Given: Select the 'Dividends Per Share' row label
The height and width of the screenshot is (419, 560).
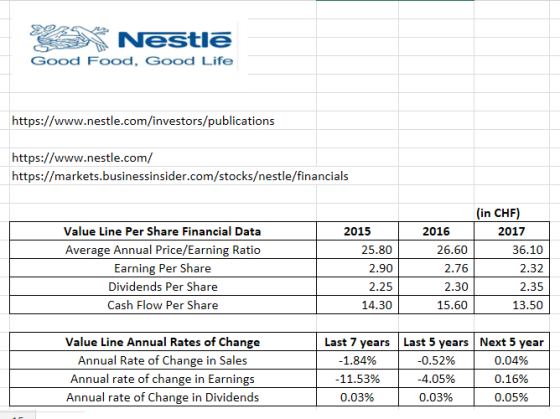Looking at the screenshot, I should (163, 287).
